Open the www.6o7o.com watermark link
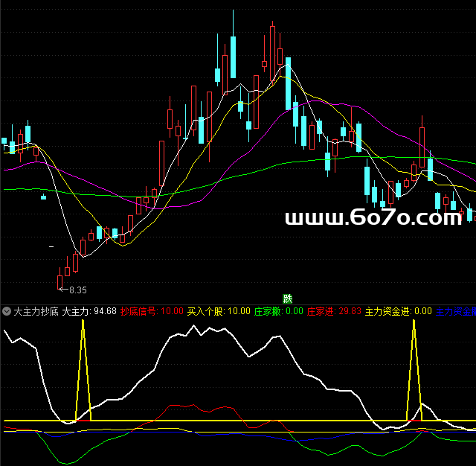Viewport: 476px width, 466px height. (373, 218)
